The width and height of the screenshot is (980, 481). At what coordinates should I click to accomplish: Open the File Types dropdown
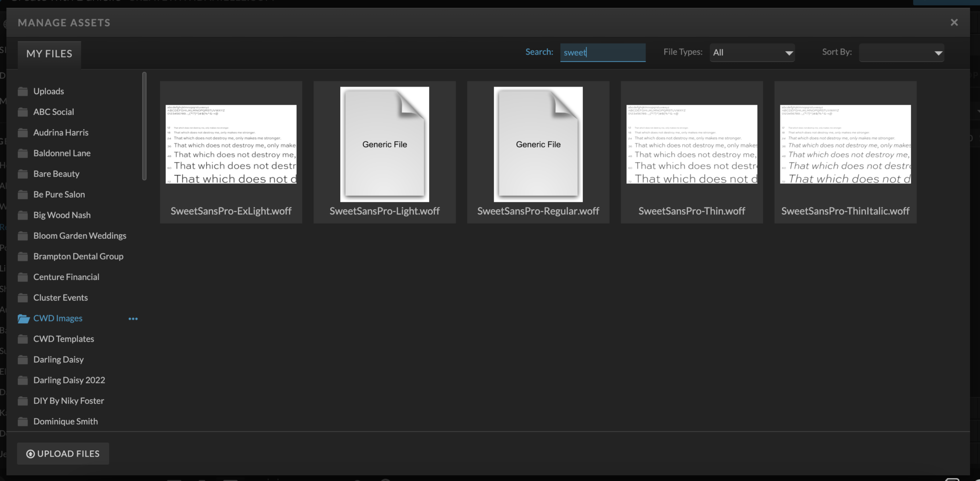pyautogui.click(x=751, y=53)
